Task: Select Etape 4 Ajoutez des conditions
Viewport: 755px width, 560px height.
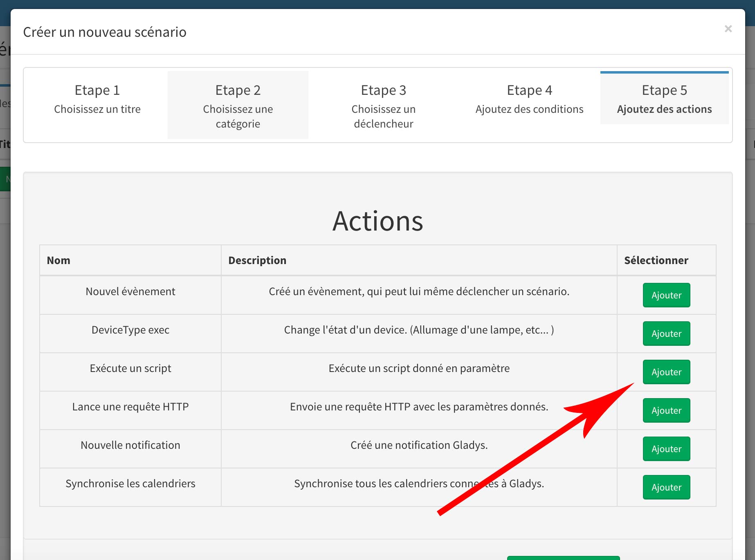Action: [x=530, y=99]
